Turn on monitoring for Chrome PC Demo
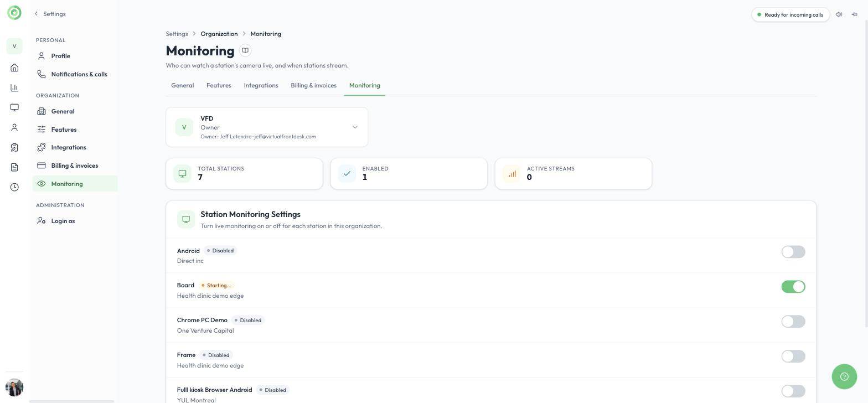Image resolution: width=868 pixels, height=403 pixels. (x=793, y=322)
